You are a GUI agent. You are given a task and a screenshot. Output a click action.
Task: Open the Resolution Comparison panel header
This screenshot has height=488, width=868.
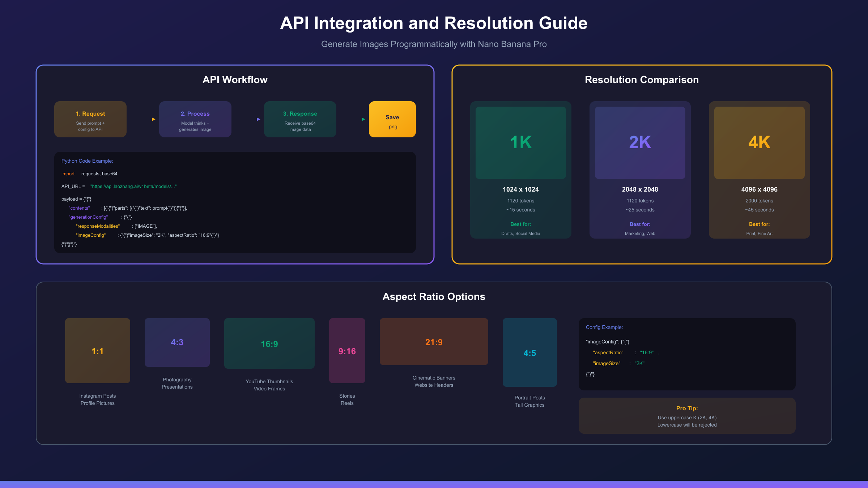(x=642, y=80)
